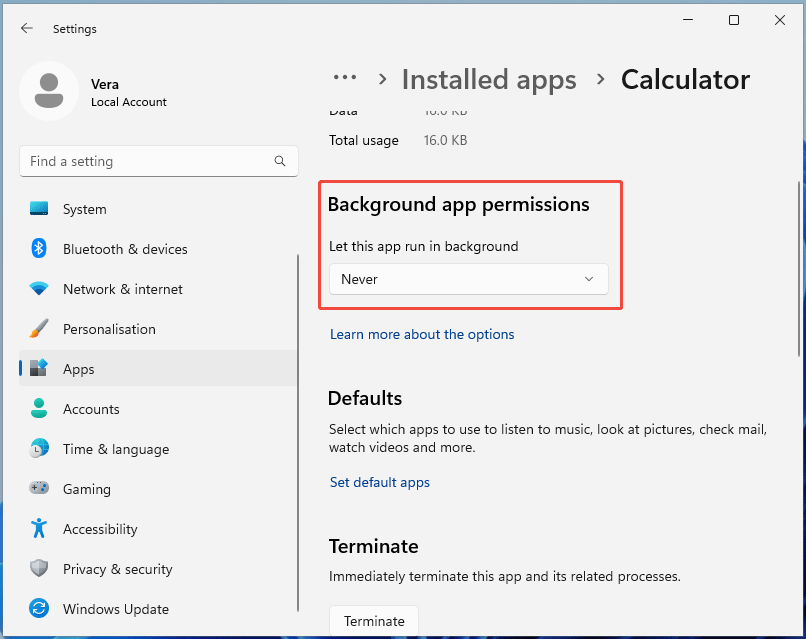Image resolution: width=806 pixels, height=639 pixels.
Task: Click the Network & internet globe icon
Action: [39, 289]
